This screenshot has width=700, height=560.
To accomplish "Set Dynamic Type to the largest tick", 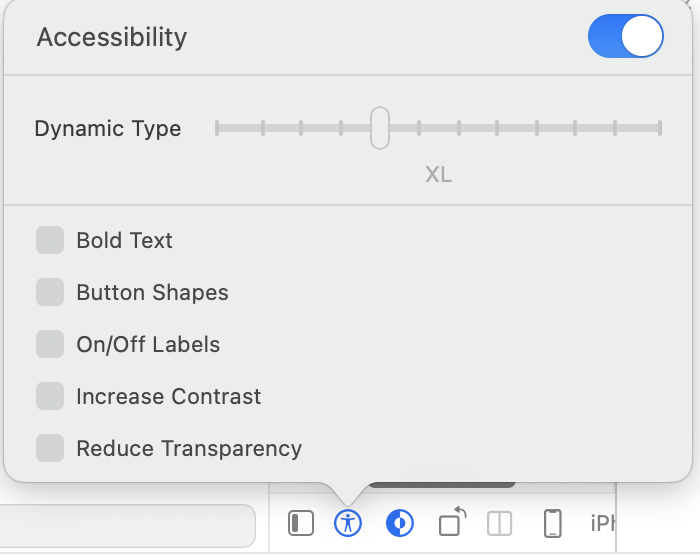I will [x=660, y=128].
